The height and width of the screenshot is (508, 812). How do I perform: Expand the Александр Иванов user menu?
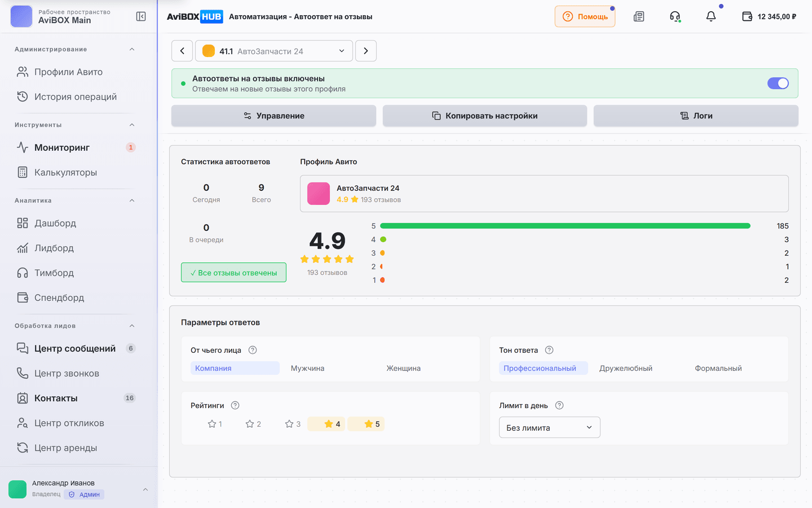145,489
